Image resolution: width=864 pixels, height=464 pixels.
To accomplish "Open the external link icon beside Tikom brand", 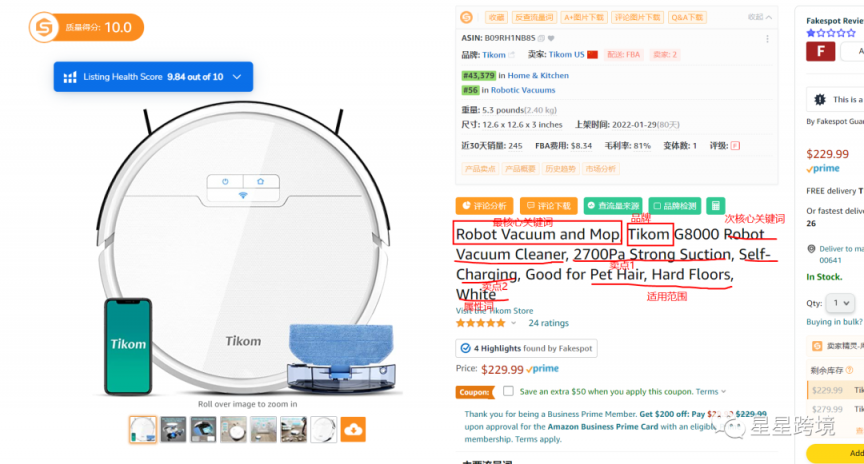I will click(x=511, y=55).
